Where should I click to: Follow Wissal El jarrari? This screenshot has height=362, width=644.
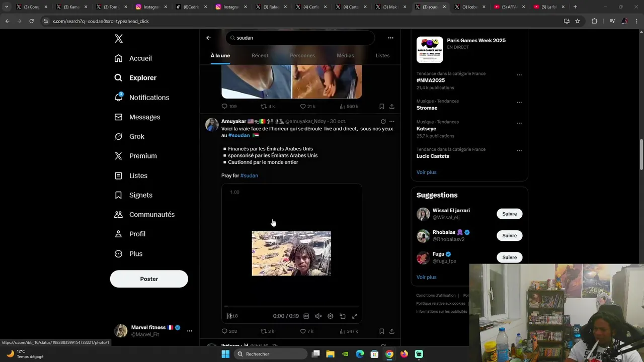click(x=509, y=214)
